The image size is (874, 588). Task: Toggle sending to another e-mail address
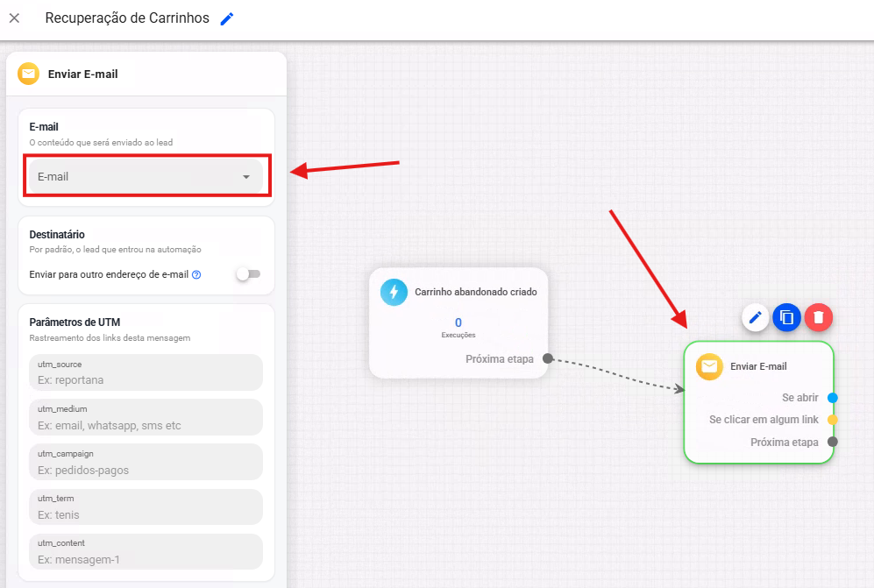pos(248,274)
